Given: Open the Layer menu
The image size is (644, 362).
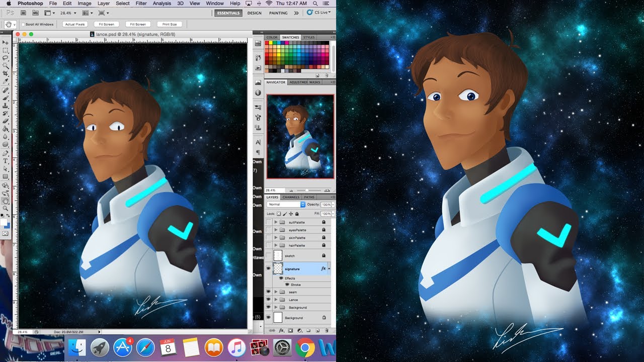Looking at the screenshot, I should pos(104,4).
